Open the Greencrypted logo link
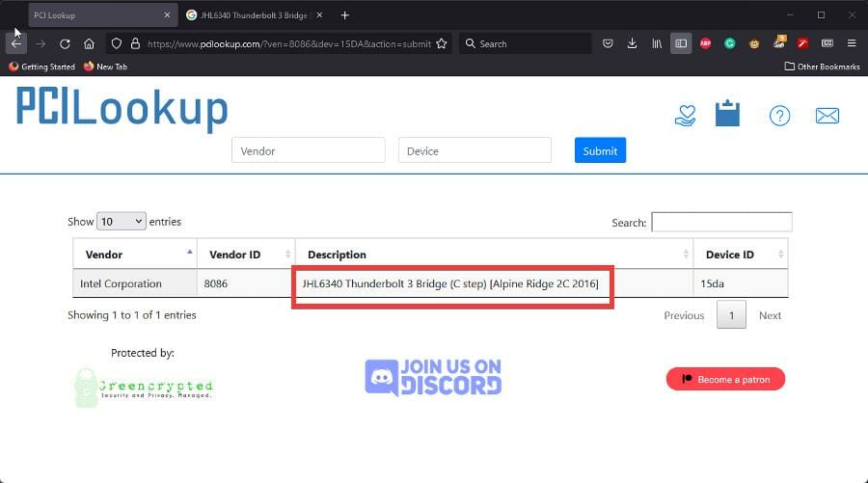The image size is (868, 483). 144,388
